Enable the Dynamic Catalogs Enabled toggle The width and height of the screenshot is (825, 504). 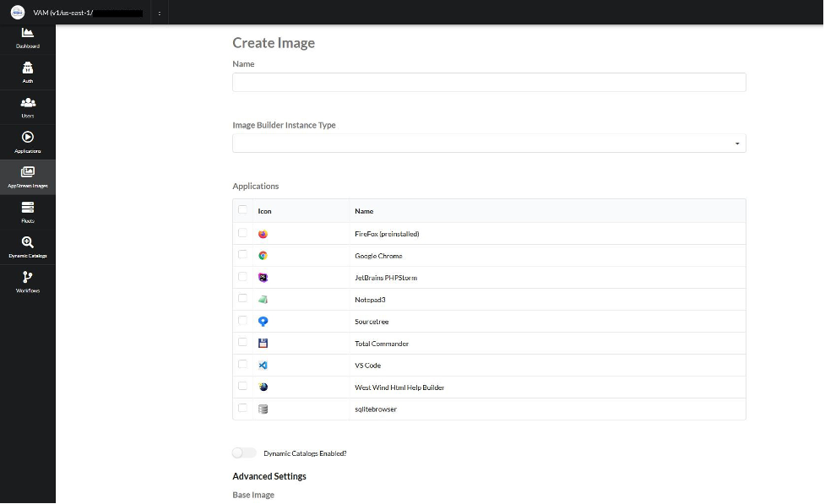click(245, 453)
